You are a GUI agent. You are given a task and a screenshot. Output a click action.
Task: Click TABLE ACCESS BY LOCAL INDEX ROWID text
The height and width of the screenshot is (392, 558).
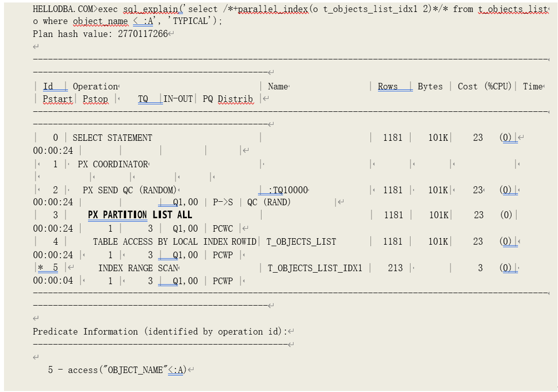click(174, 242)
